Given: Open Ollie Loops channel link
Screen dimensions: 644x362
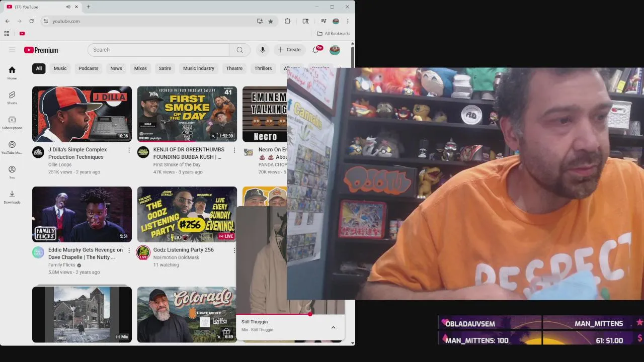Looking at the screenshot, I should coord(60,164).
